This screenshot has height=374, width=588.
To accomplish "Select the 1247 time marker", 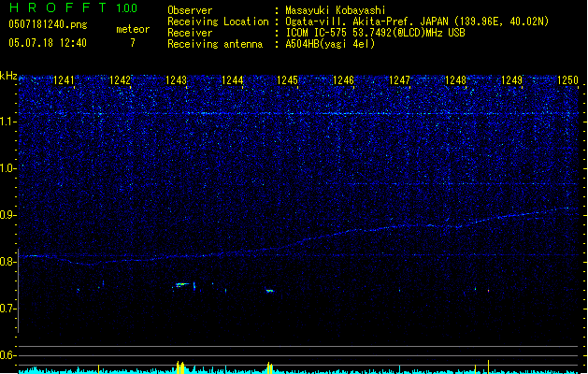I will point(400,80).
